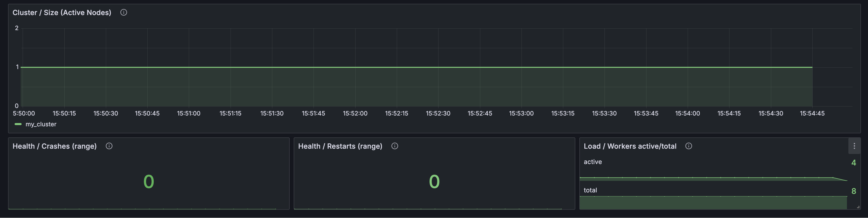Click the info icon beside Cluster / Size title
868x218 pixels.
pyautogui.click(x=124, y=13)
